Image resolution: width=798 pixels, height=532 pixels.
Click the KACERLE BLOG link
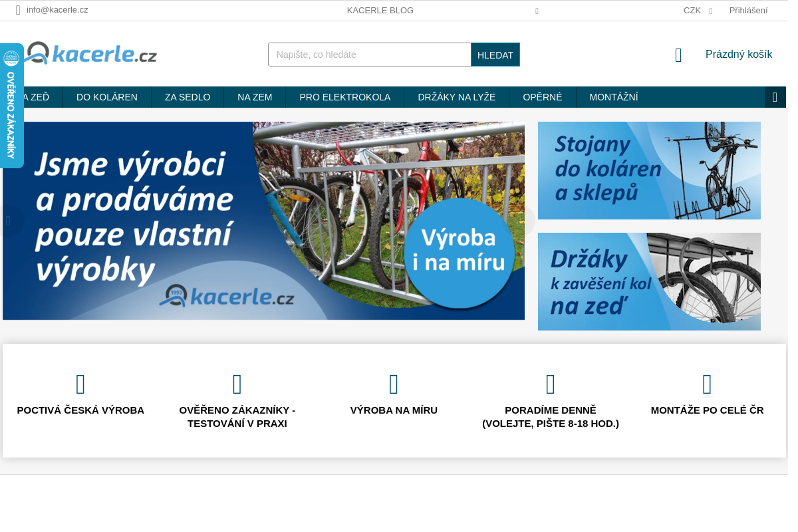point(380,10)
